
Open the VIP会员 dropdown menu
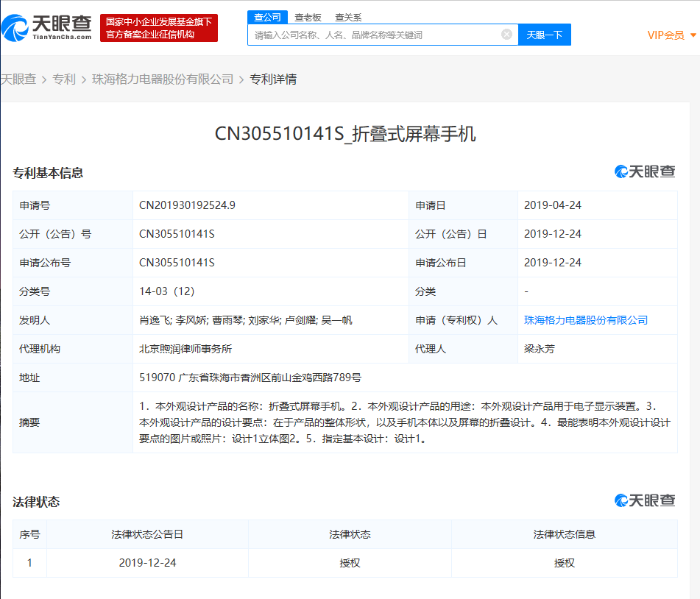(665, 34)
